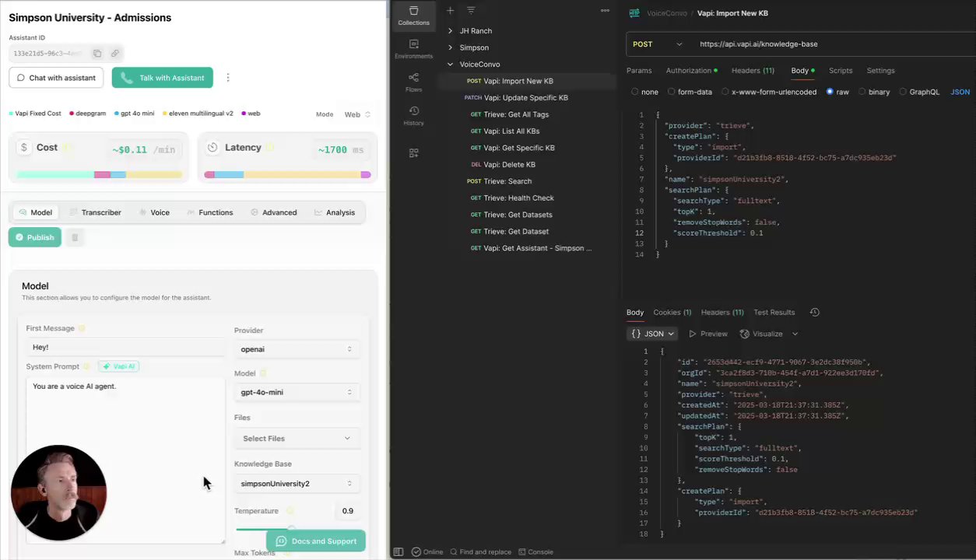Open the request Params tab
Screen dimensions: 976x560
coord(639,71)
